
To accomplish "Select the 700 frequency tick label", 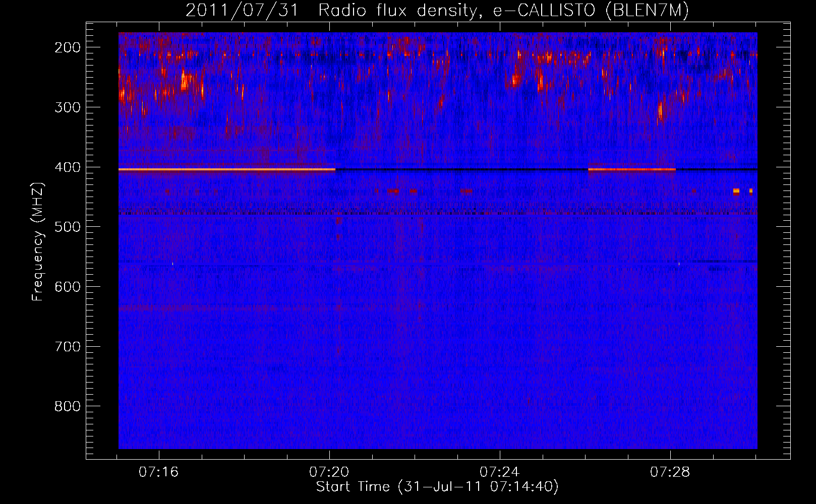I will point(67,347).
